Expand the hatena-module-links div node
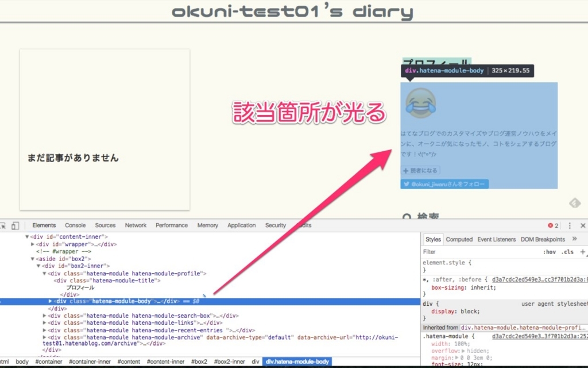 [44, 323]
